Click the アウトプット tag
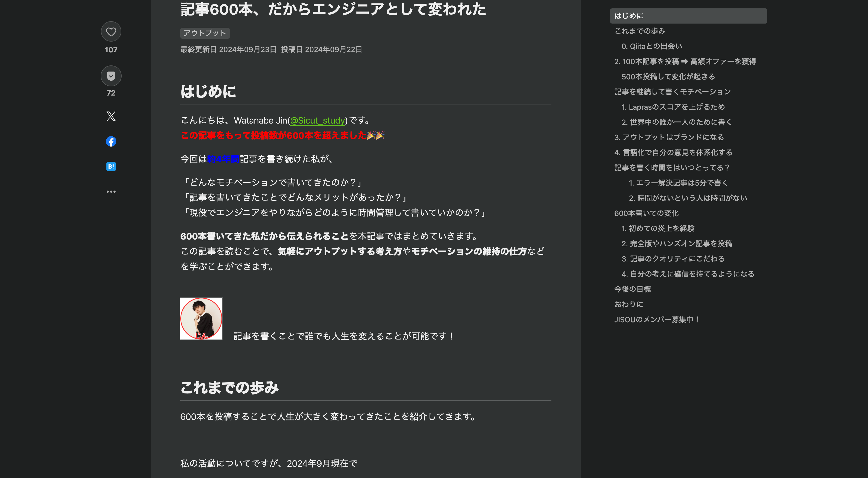868x478 pixels. click(204, 33)
